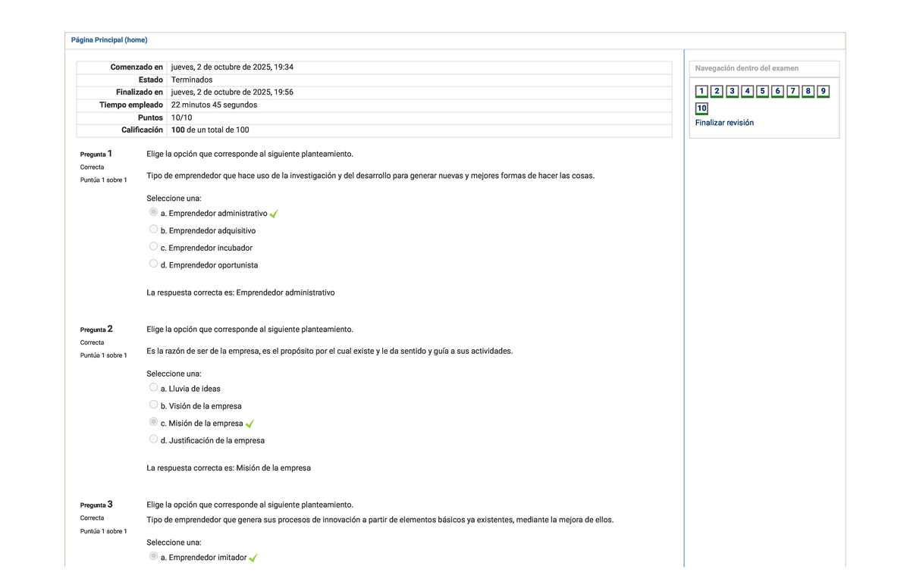The image size is (910, 588).
Task: Jump to question 2 navigation box
Action: pyautogui.click(x=717, y=92)
